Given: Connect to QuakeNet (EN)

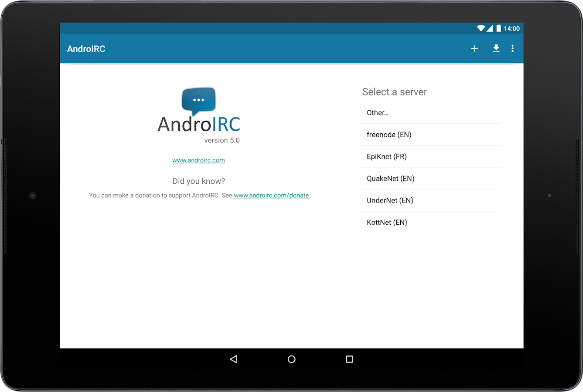Looking at the screenshot, I should [390, 178].
